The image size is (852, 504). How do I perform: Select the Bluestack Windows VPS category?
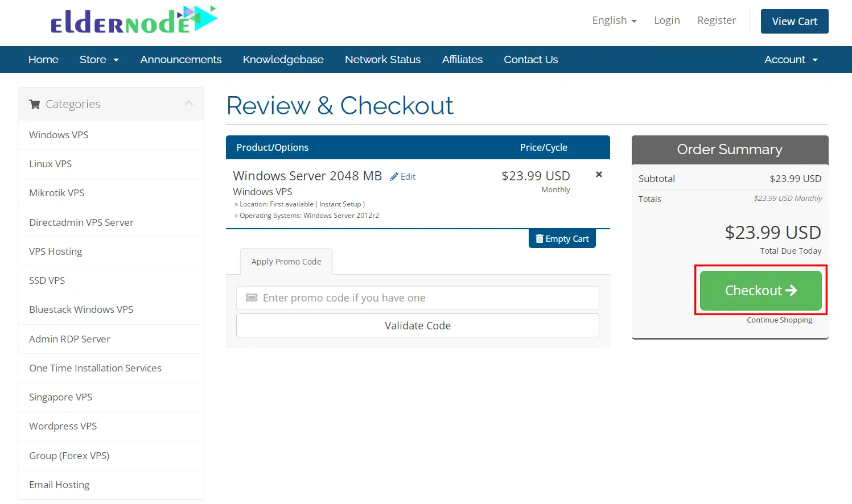click(x=81, y=309)
